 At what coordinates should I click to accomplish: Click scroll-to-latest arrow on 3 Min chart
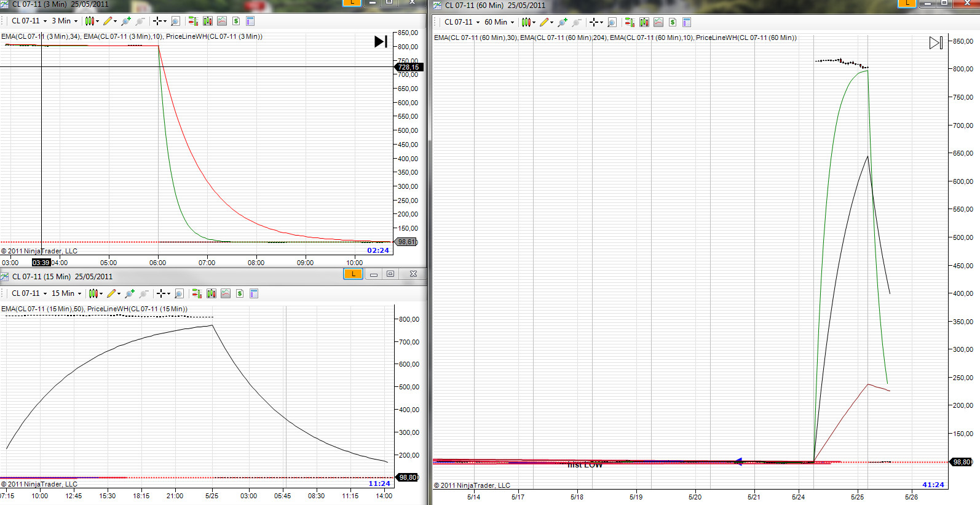pyautogui.click(x=381, y=41)
